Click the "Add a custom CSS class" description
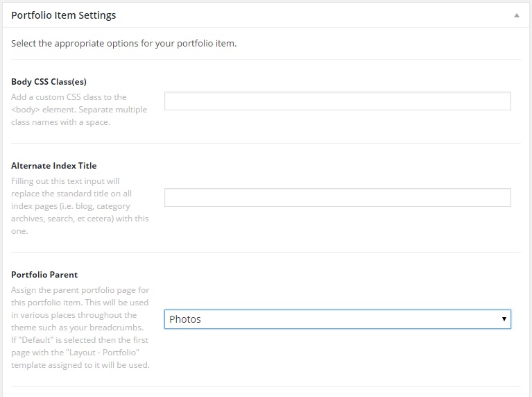The height and width of the screenshot is (397, 532). coord(69,97)
